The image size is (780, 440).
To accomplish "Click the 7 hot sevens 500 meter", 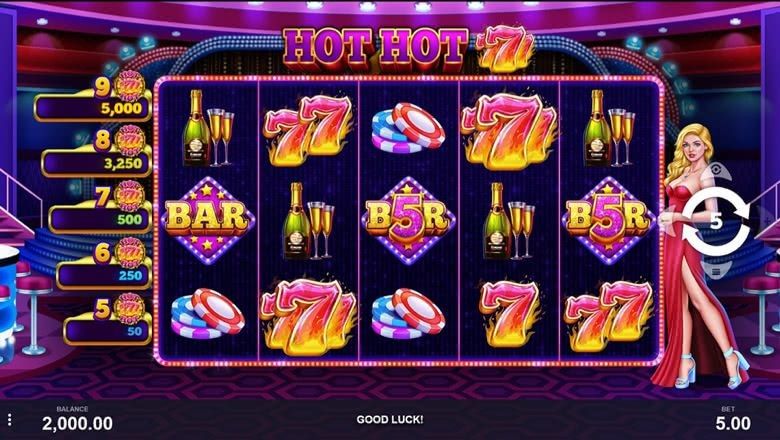I will [100, 211].
